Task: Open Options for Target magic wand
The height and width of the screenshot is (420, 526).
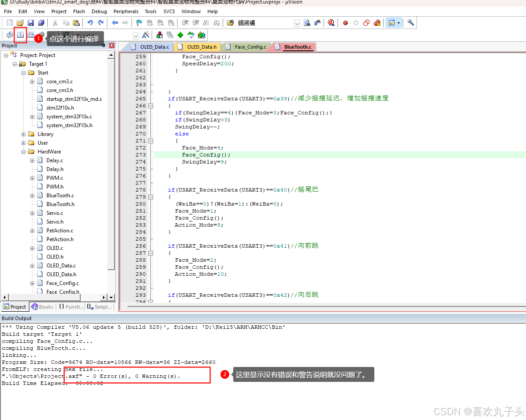Action: coord(146,35)
